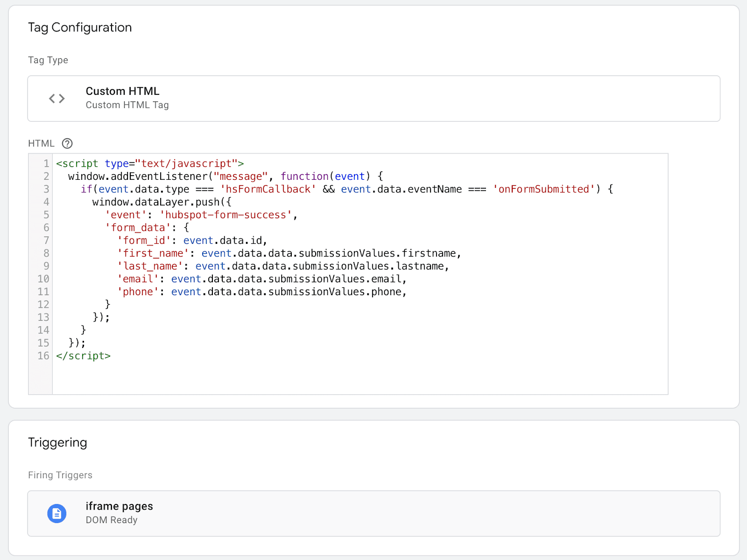Click the question mark beside HTML label
Image resolution: width=747 pixels, height=560 pixels.
pos(67,143)
